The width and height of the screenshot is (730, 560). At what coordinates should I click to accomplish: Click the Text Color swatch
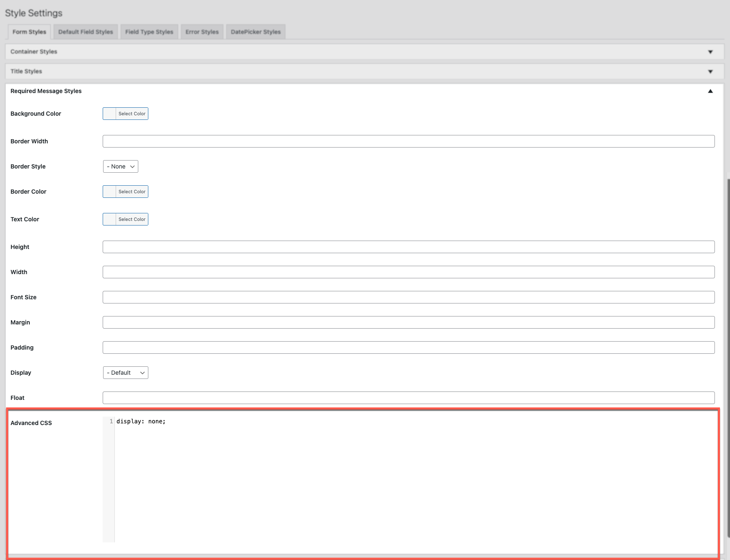[x=110, y=219]
